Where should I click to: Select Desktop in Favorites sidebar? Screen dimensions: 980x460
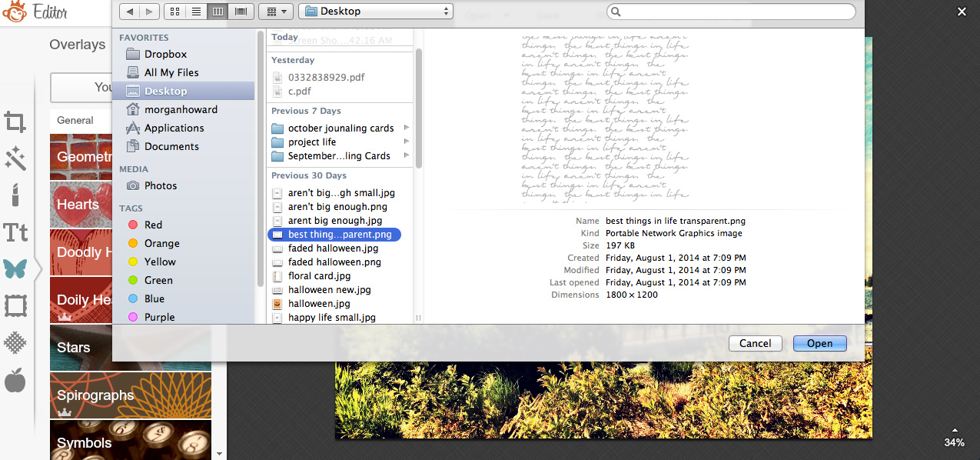click(x=183, y=91)
